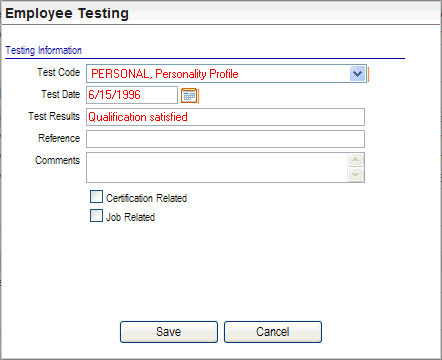442x360 pixels.
Task: Click the Test Code label
Action: pyautogui.click(x=59, y=72)
